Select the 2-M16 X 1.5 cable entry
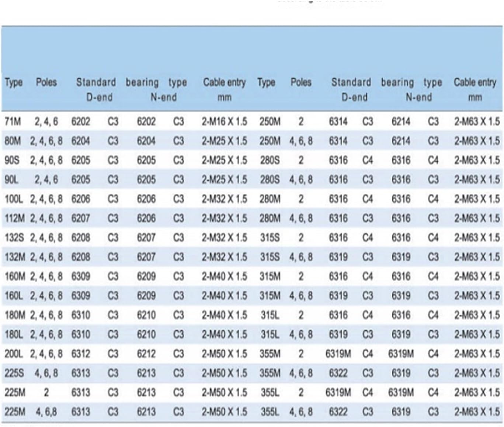504x427 pixels. click(x=224, y=121)
